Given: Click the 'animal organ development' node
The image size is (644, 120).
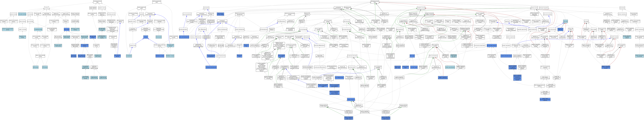Looking at the screenshot, I should (221, 46).
